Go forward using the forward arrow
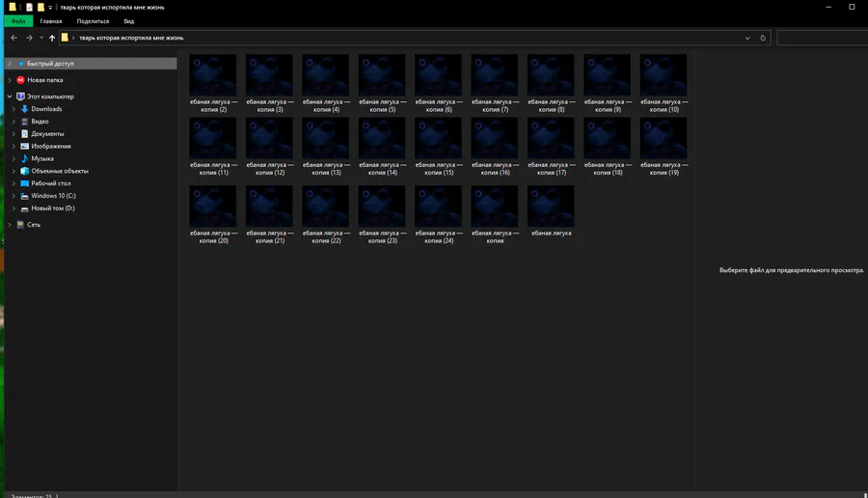The width and height of the screenshot is (868, 498). [x=29, y=38]
